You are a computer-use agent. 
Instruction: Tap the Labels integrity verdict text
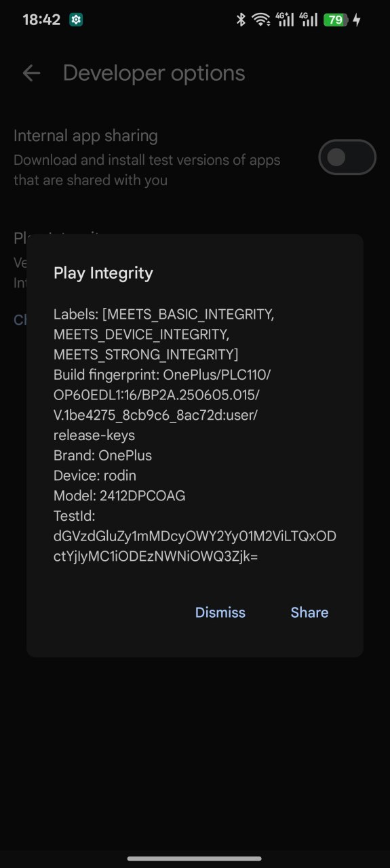click(164, 334)
